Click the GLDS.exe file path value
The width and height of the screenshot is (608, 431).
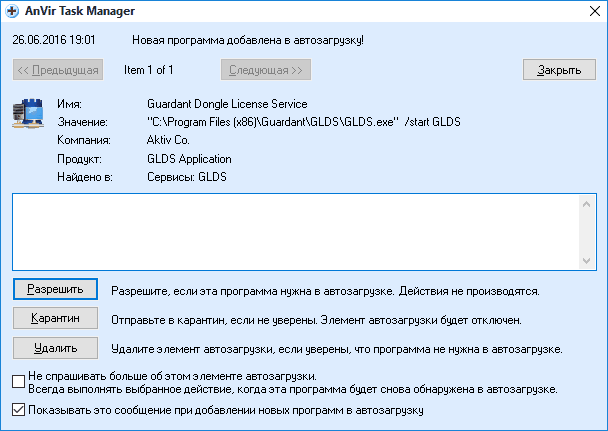[303, 122]
